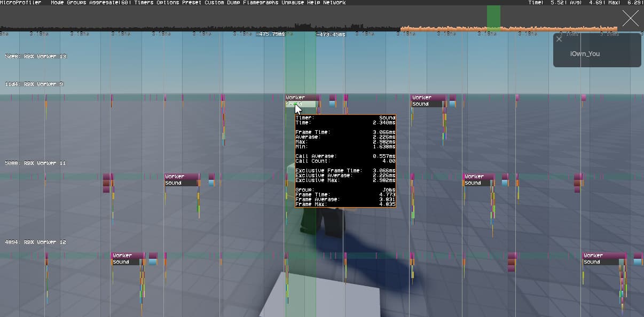
Task: Click the green selected frame in the frame graph
Action: (493, 18)
